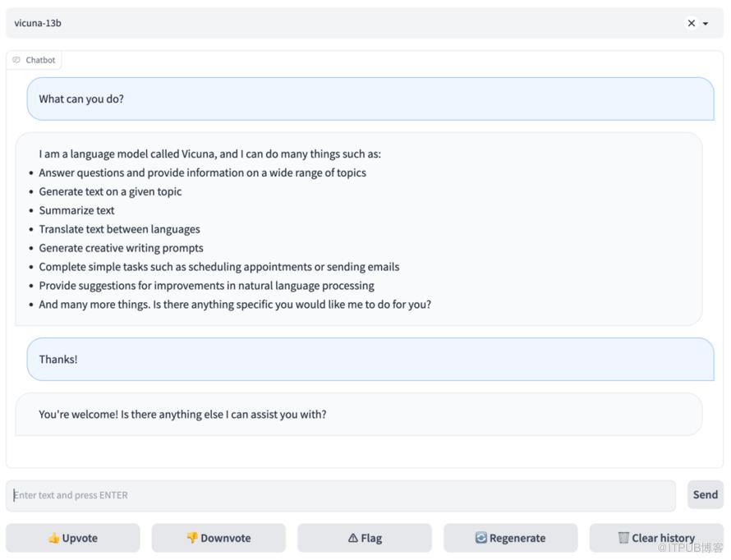Clear the vicuna-13b selection with the X

point(691,24)
